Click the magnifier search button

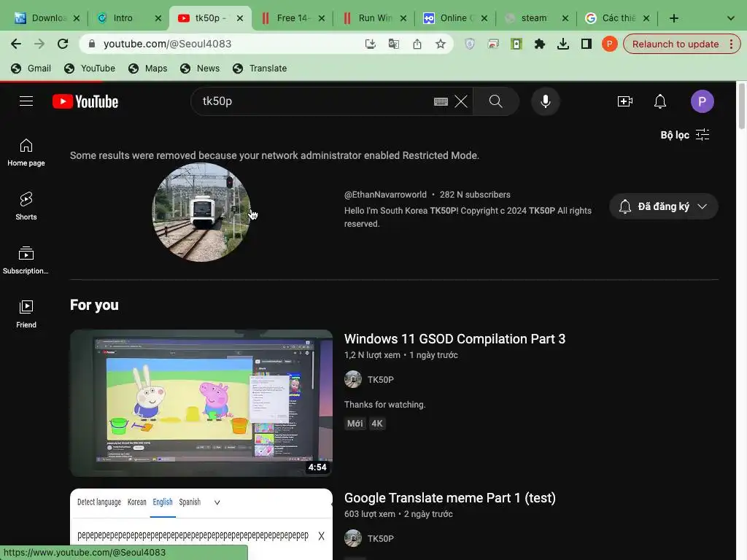pos(496,101)
